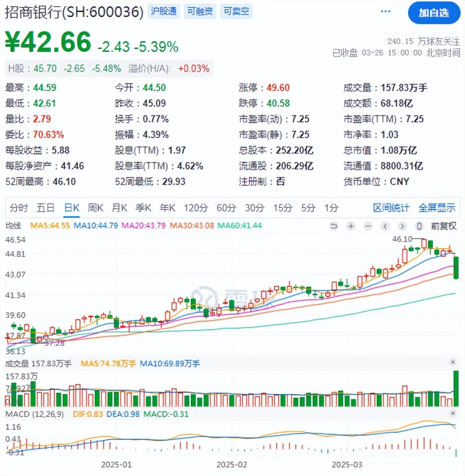Zoom in the K-line chart with plus icon
The width and height of the screenshot is (465, 476).
[x=351, y=226]
